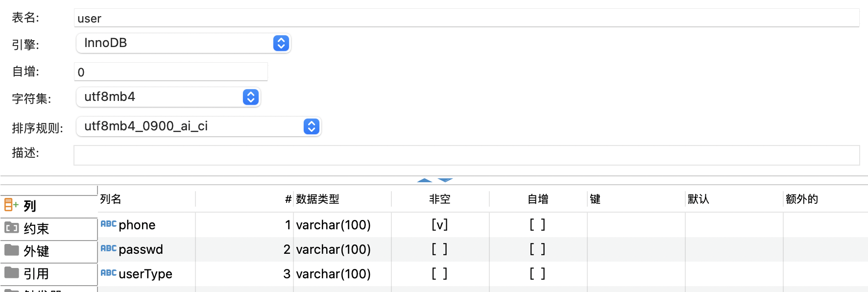Click the ABC type icon beside userType column
This screenshot has height=292, width=868.
(x=108, y=274)
